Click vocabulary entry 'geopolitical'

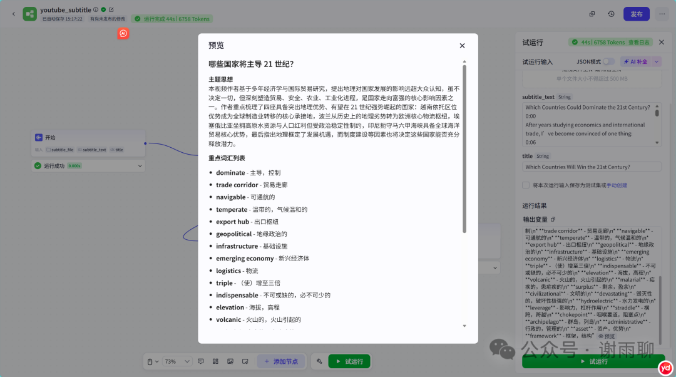[251, 234]
